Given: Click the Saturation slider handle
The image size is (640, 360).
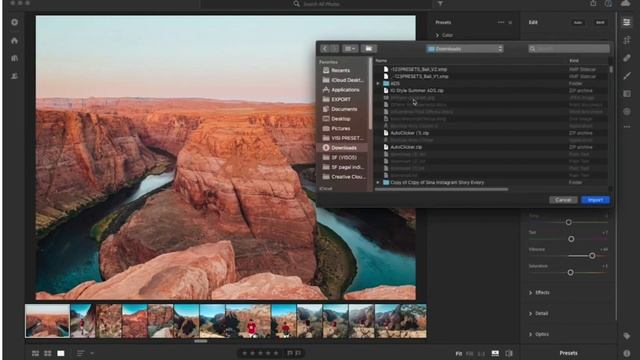Looking at the screenshot, I should (571, 272).
